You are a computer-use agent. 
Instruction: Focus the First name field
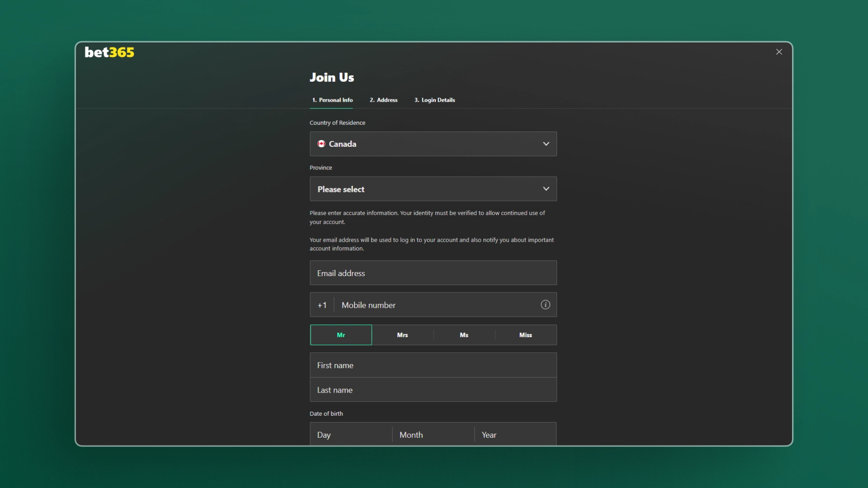(433, 365)
